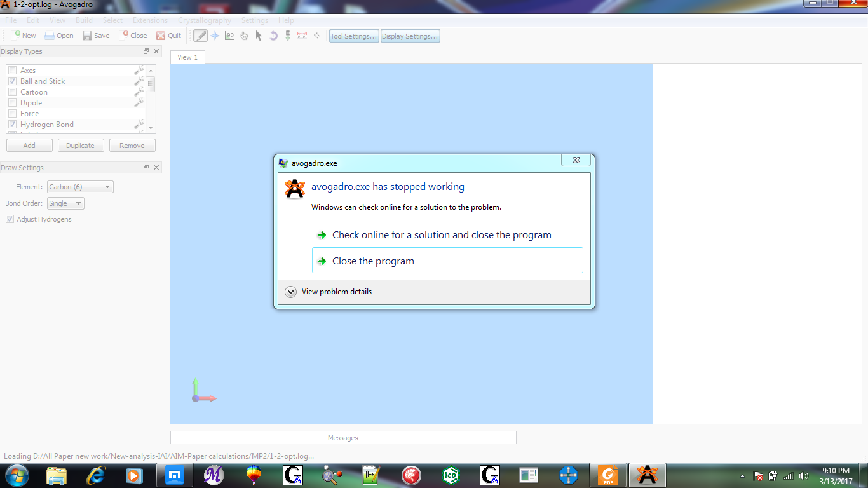Select the Manipulate hand tool

[x=244, y=36]
